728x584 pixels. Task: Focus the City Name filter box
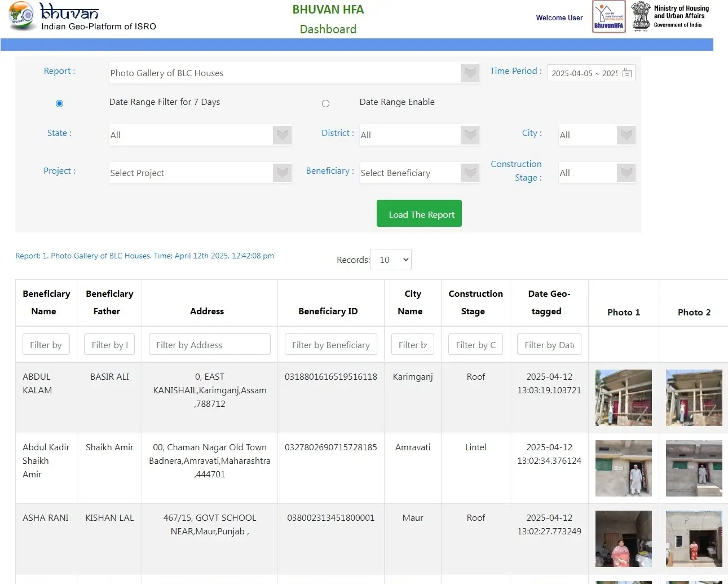413,344
